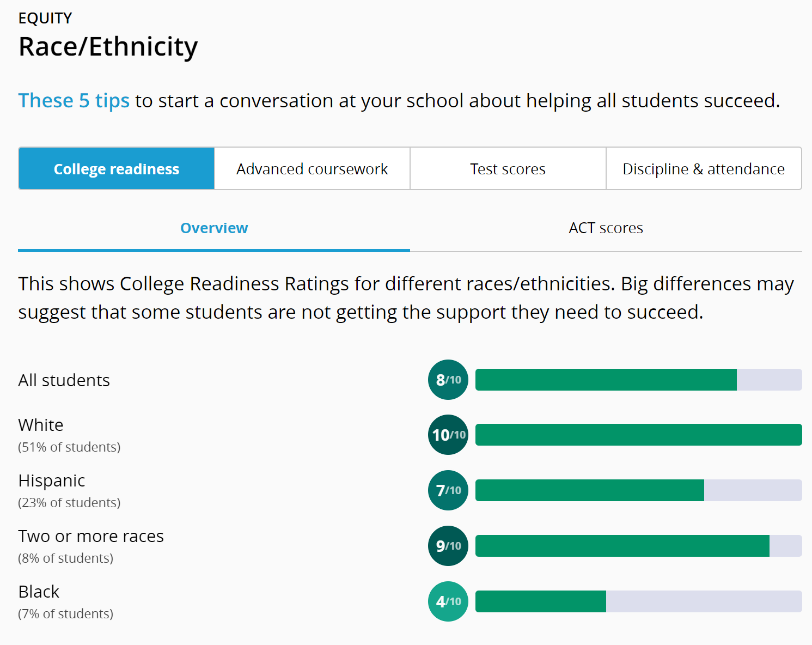Show the Discipline & attendance tab
The width and height of the screenshot is (812, 645).
click(x=704, y=169)
